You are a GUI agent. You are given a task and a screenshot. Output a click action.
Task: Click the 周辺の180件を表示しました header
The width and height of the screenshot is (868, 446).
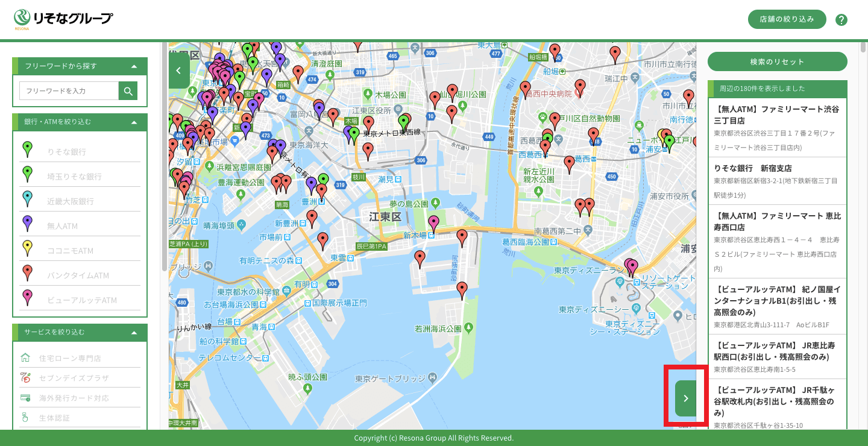[778, 89]
